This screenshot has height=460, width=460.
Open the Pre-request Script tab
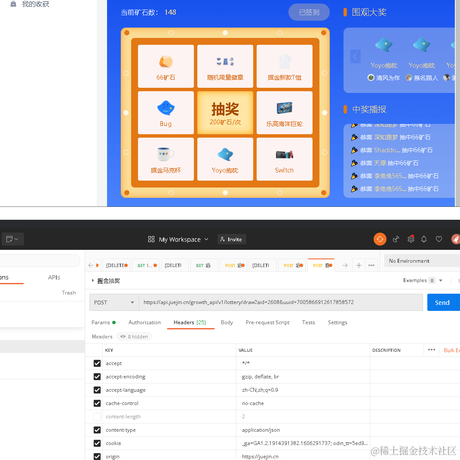(x=267, y=322)
